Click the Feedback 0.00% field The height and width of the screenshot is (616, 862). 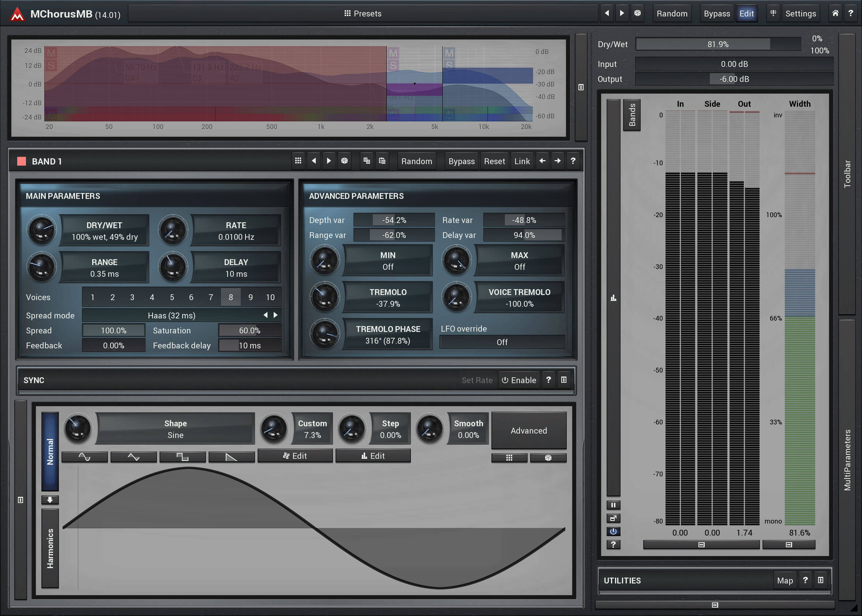click(113, 345)
